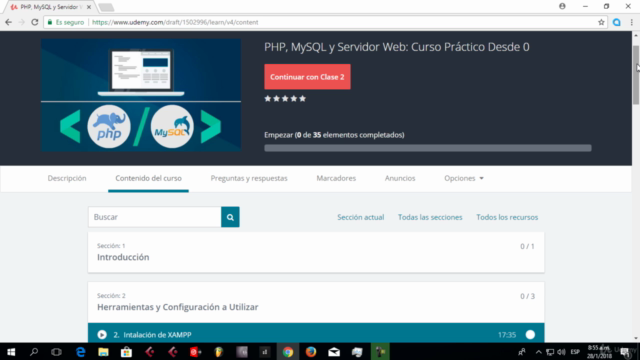The height and width of the screenshot is (360, 640).
Task: Reload the page with refresh icon
Action: [x=35, y=22]
